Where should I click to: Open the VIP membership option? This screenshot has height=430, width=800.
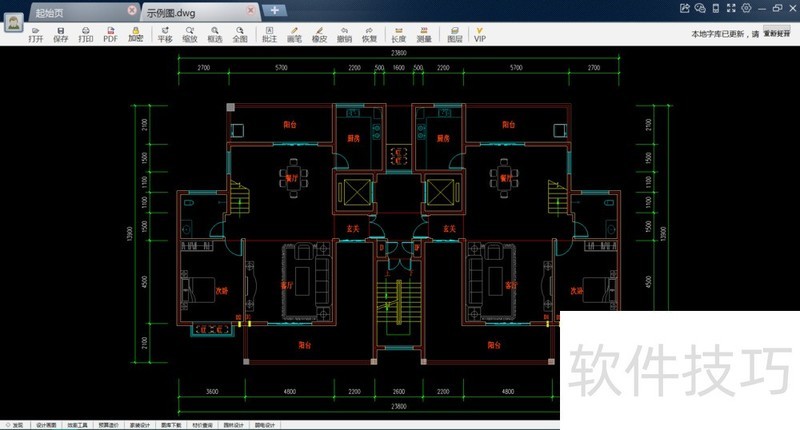(480, 35)
